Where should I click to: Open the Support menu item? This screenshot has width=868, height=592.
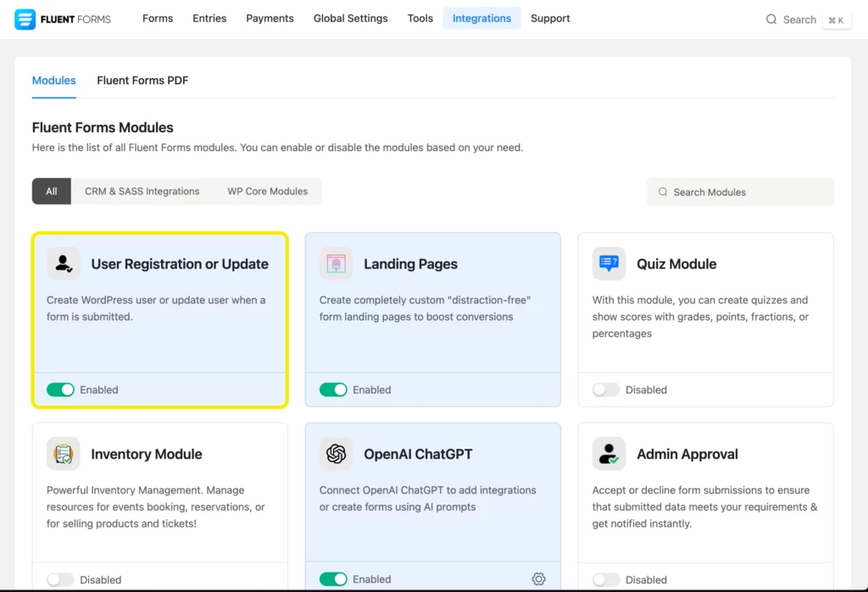tap(549, 19)
